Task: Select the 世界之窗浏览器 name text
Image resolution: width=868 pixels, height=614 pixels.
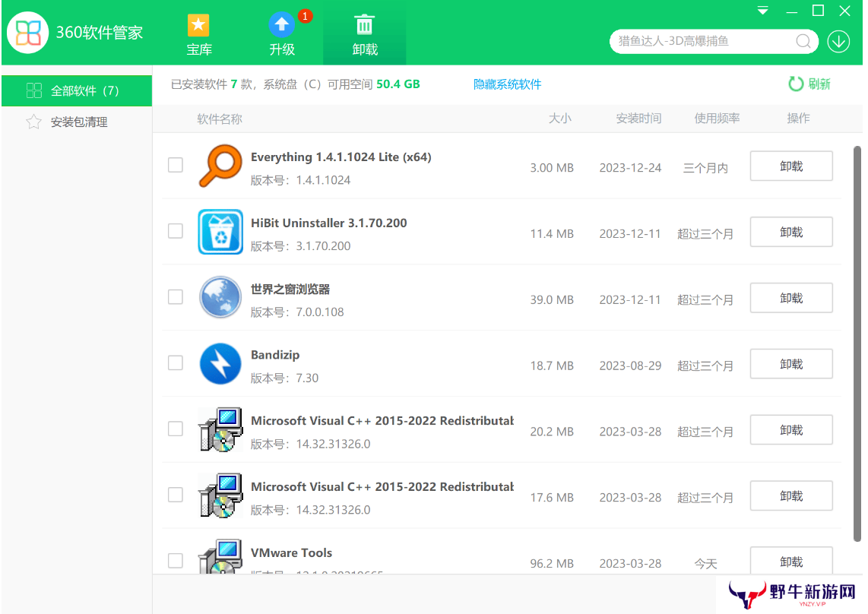Action: point(290,289)
